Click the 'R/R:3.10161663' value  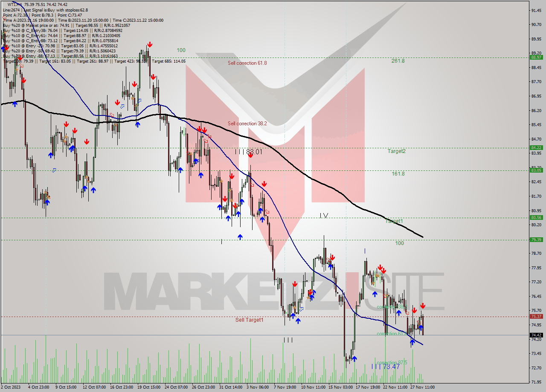103,56
